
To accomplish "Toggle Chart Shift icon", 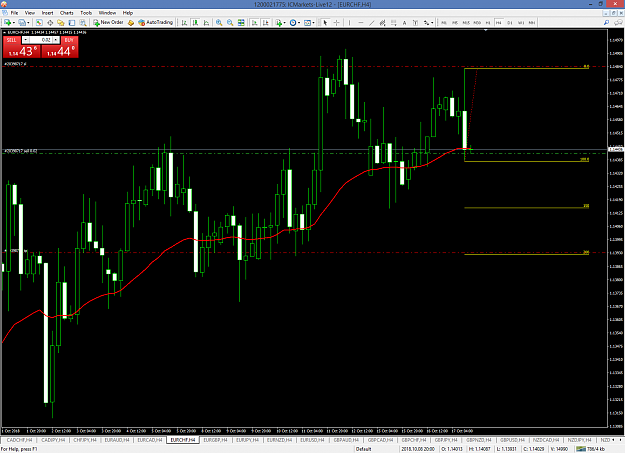I will [x=265, y=23].
